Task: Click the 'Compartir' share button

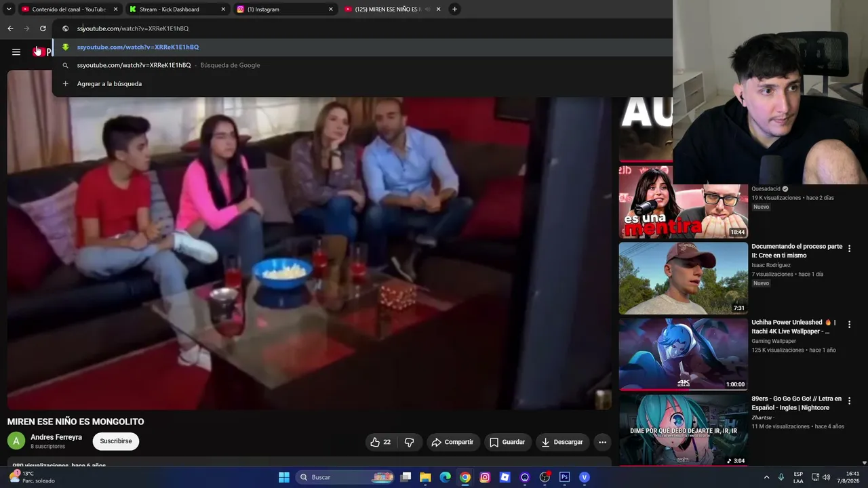Action: click(x=452, y=442)
